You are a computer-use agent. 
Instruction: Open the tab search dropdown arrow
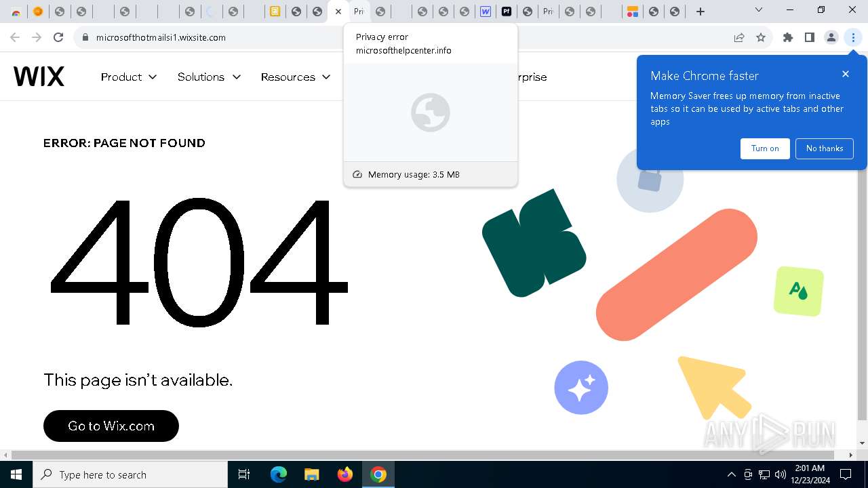(x=759, y=10)
